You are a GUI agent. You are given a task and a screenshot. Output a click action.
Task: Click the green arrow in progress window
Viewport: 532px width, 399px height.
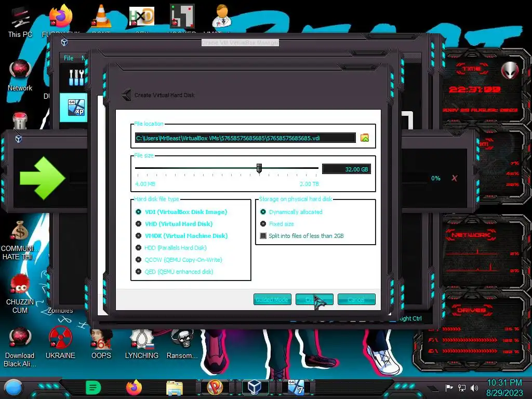[x=42, y=178]
